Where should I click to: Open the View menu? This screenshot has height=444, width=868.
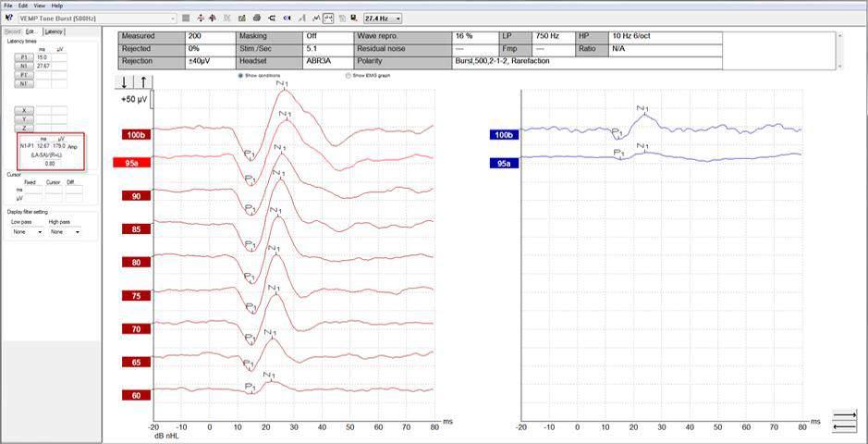[x=40, y=5]
